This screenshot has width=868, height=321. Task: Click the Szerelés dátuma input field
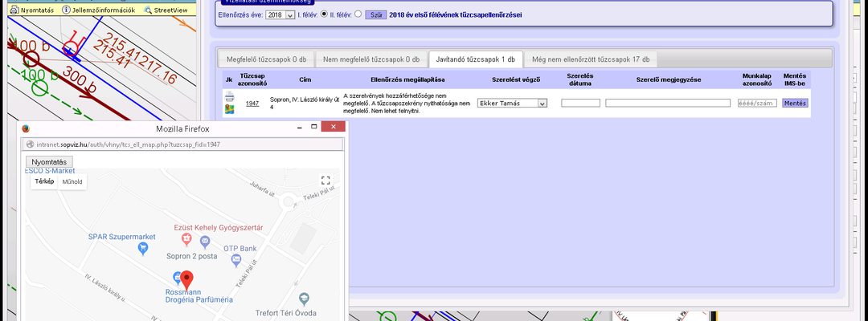click(x=581, y=104)
